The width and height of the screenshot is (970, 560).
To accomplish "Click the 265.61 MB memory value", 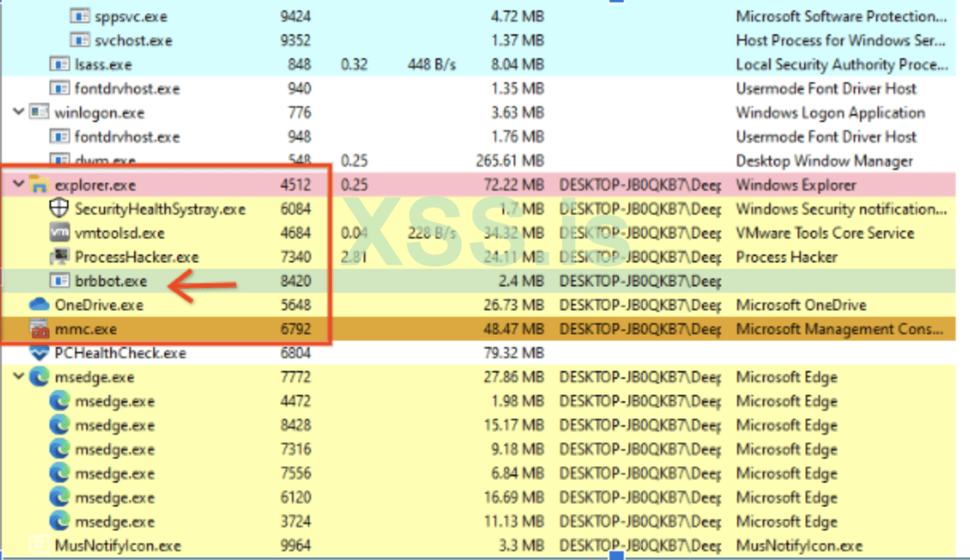I will point(508,161).
